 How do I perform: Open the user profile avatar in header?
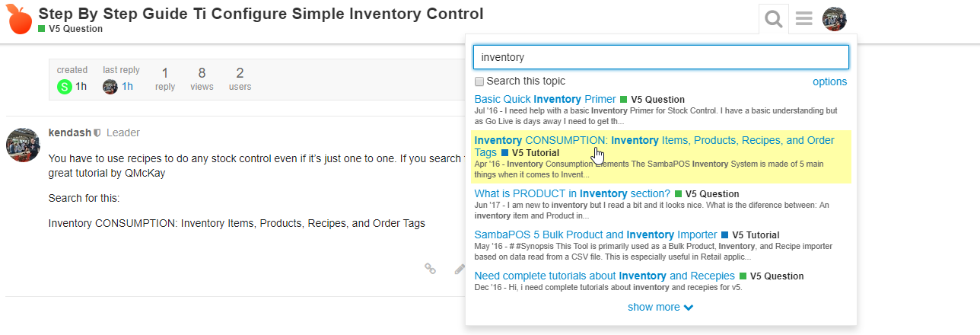pos(835,18)
